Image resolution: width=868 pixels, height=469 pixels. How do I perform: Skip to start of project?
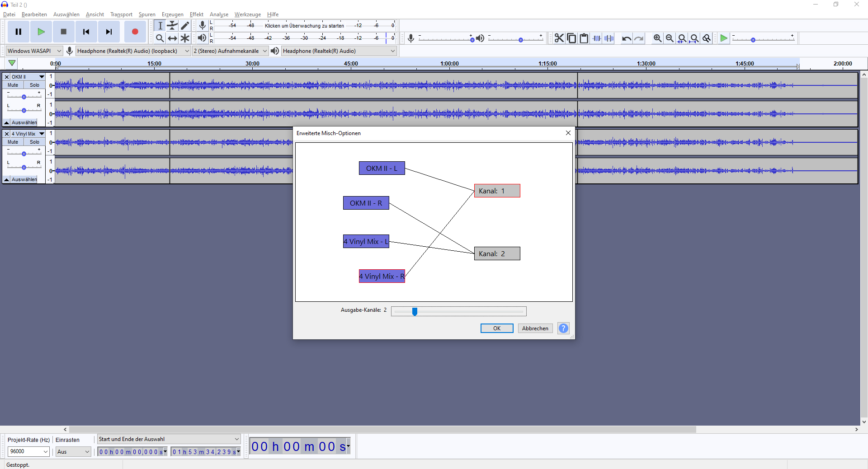pyautogui.click(x=86, y=32)
